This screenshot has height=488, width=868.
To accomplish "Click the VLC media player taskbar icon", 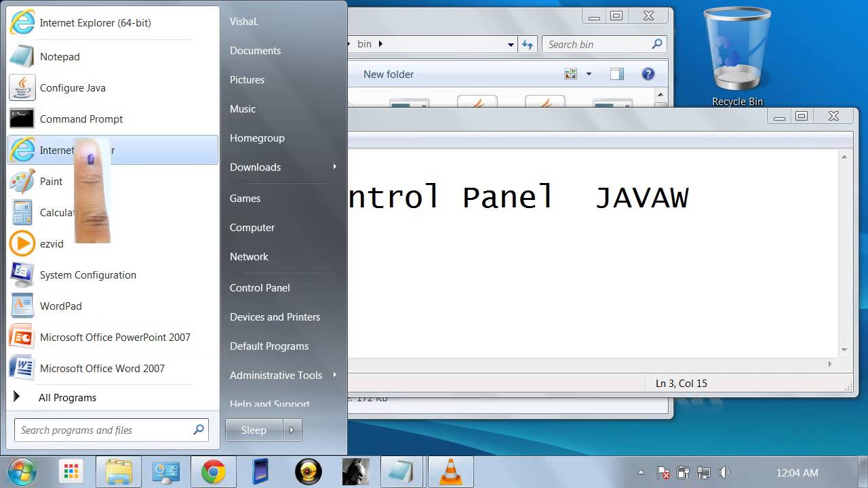I will tap(450, 471).
